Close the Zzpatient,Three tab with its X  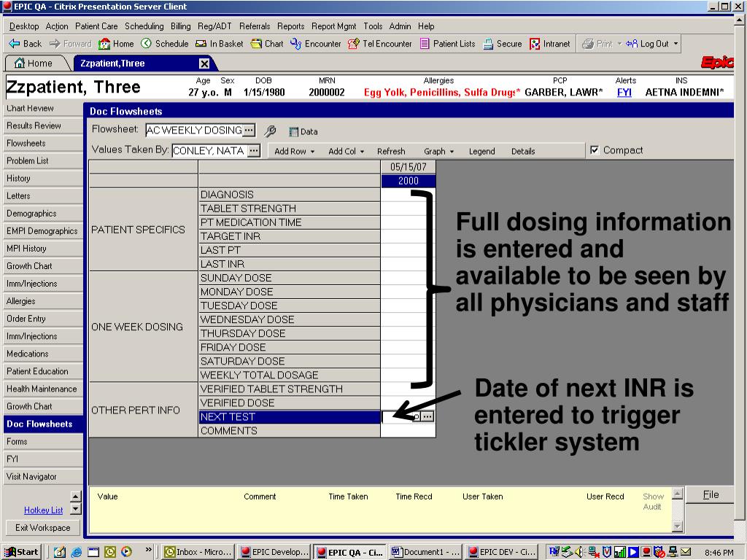click(204, 63)
